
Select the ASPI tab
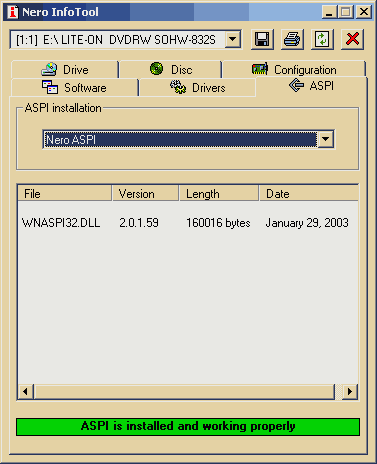311,86
